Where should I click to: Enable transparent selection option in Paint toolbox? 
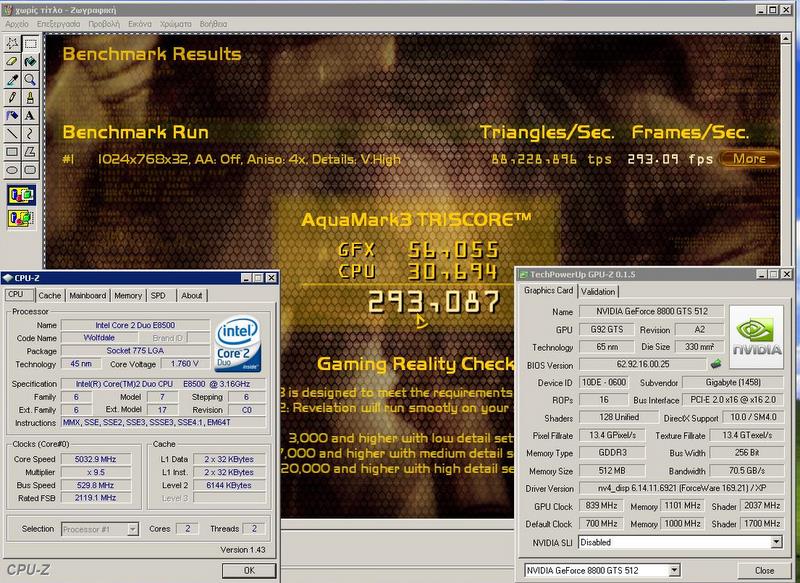tap(21, 218)
